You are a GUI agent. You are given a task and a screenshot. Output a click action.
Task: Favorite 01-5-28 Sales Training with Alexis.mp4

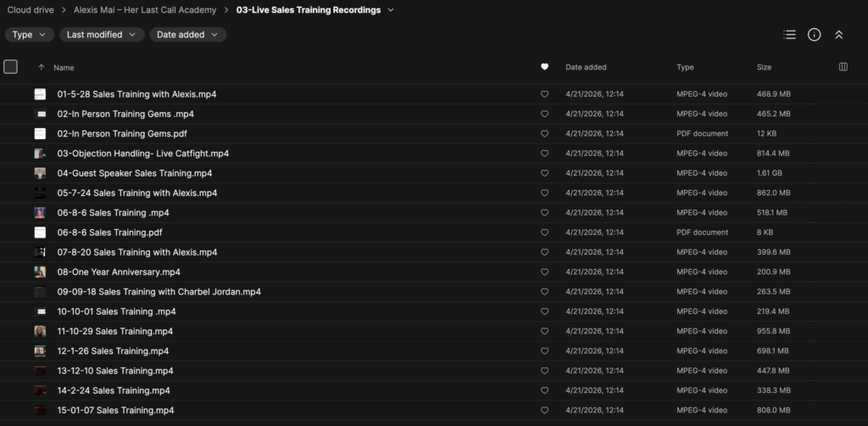(544, 94)
